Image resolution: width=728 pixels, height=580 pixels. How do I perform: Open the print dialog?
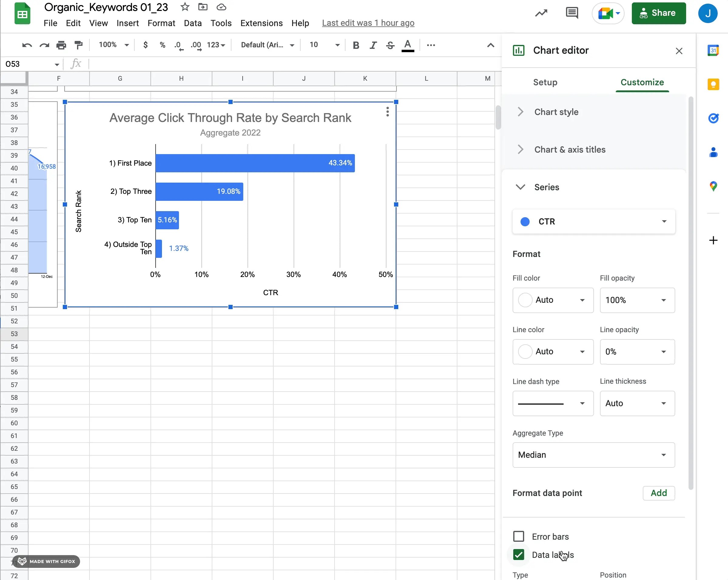point(61,45)
